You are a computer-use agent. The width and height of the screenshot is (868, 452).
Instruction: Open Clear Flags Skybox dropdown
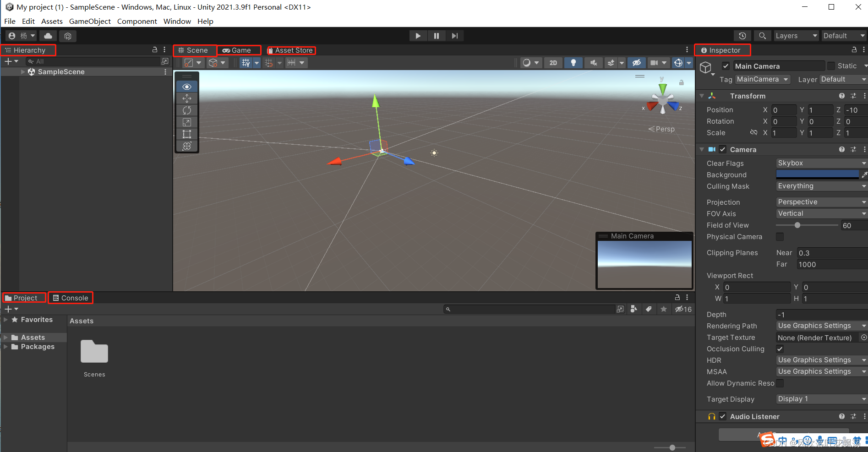click(x=822, y=163)
